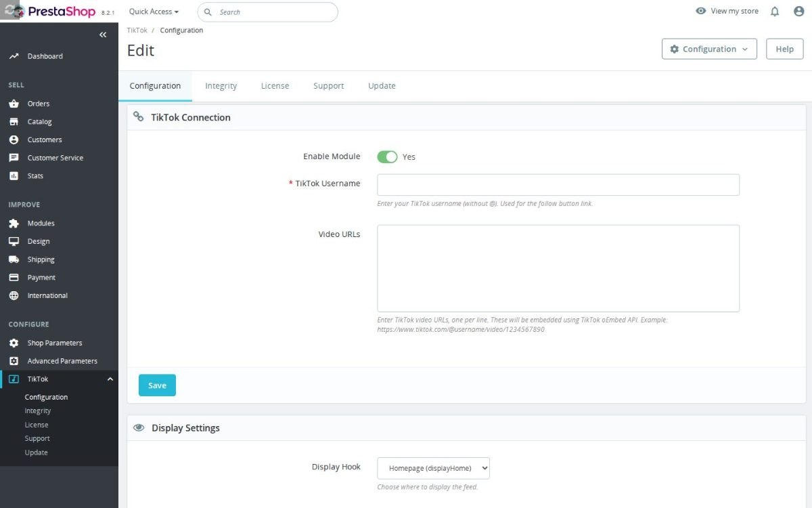This screenshot has width=812, height=508.
Task: Open the Configuration dropdown button
Action: pyautogui.click(x=709, y=49)
